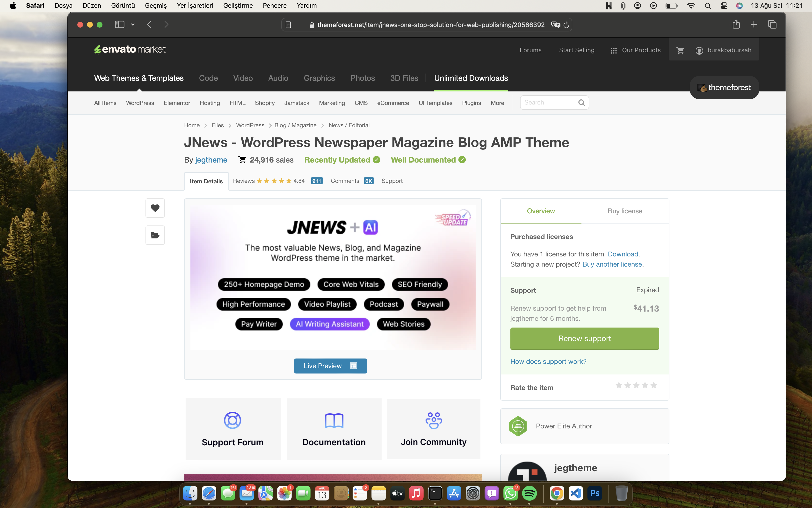Click the translate page icon in address bar
This screenshot has width=812, height=508.
(x=555, y=25)
